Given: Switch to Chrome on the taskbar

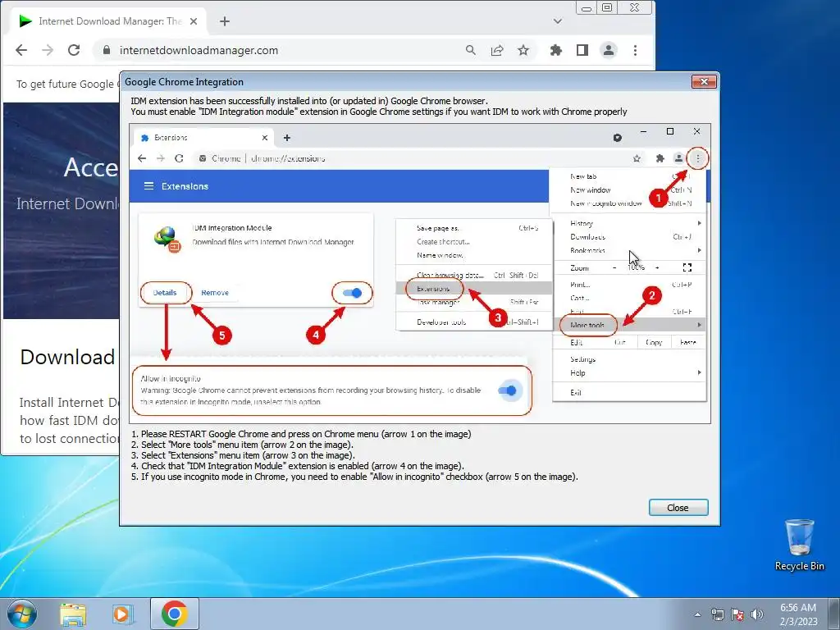Looking at the screenshot, I should point(175,614).
